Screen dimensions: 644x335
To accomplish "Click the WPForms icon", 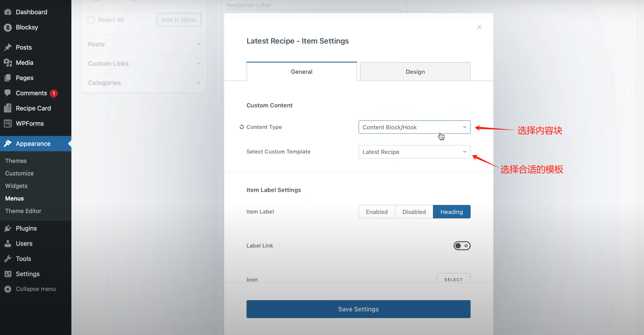I will point(8,123).
